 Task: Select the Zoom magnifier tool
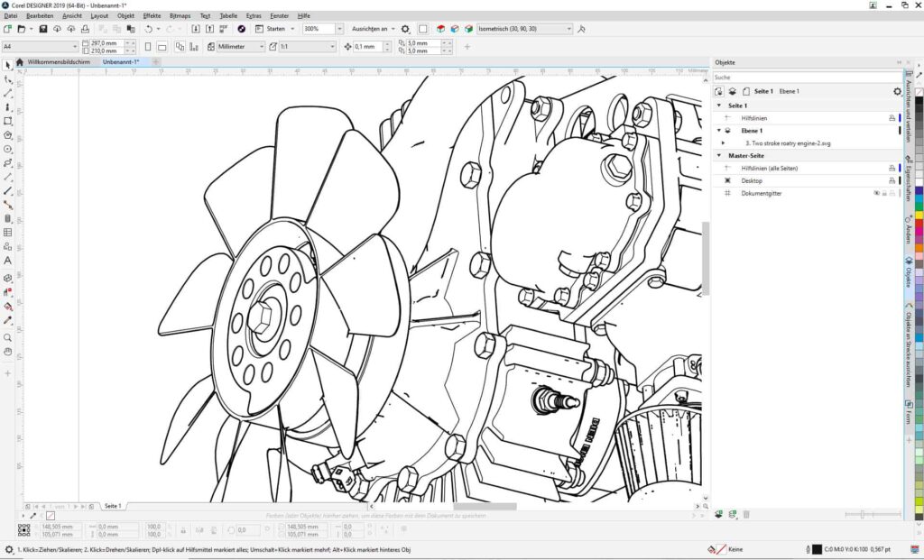pos(7,337)
